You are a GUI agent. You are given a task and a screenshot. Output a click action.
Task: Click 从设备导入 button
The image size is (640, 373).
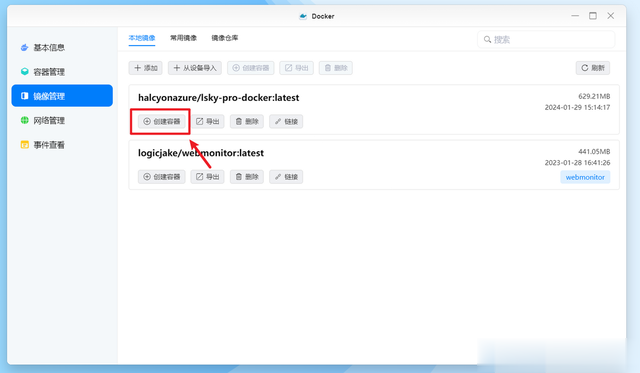tap(195, 68)
